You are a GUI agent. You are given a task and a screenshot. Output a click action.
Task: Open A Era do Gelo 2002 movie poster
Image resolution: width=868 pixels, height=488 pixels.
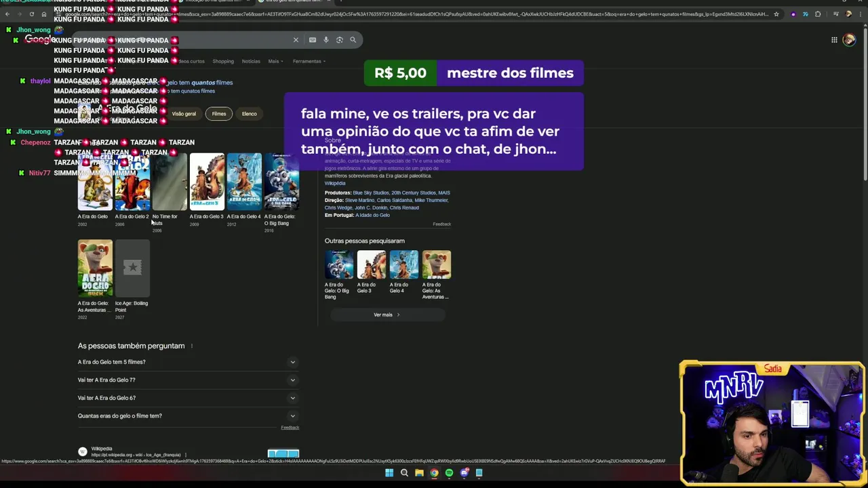click(95, 182)
